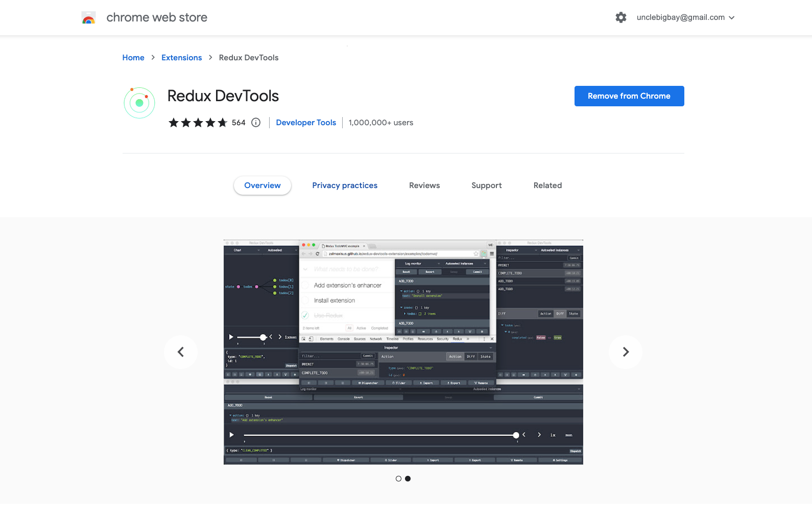The width and height of the screenshot is (812, 507).
Task: Open the settings gear icon
Action: (x=620, y=17)
